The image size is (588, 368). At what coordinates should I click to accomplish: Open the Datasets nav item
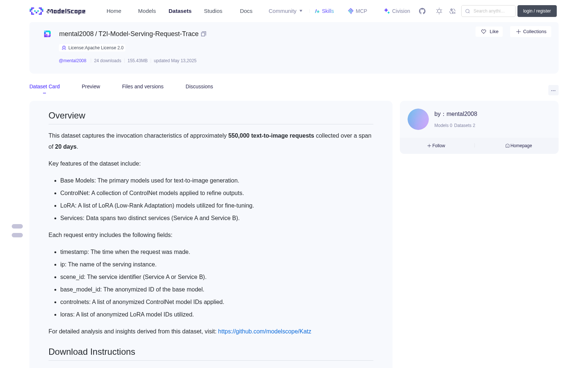[180, 11]
